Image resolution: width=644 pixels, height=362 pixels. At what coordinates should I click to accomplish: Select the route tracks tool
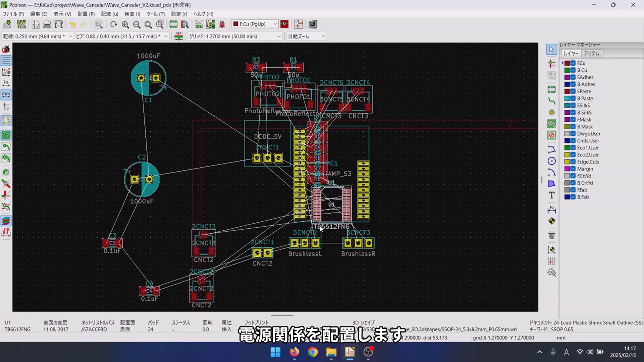click(x=551, y=101)
